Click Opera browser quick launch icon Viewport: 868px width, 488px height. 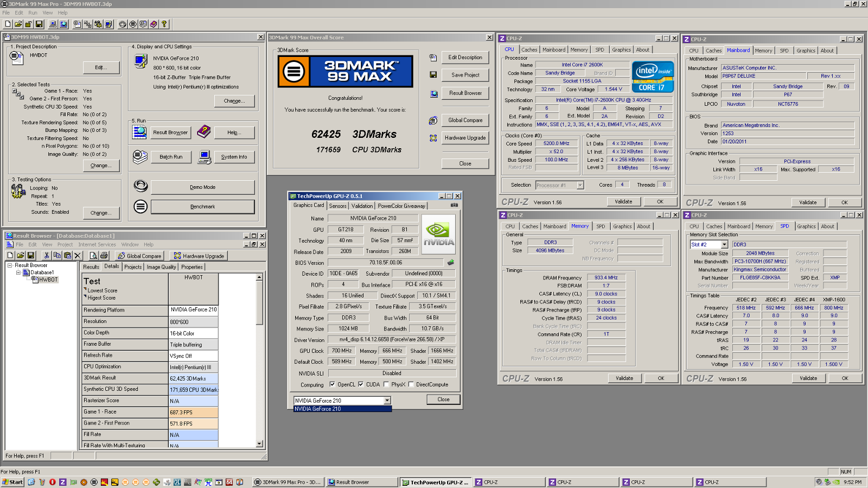[x=52, y=482]
